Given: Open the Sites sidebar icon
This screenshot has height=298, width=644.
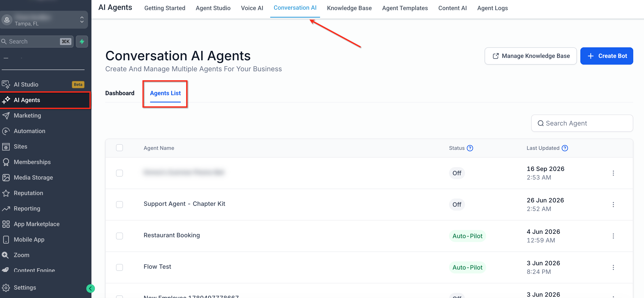Looking at the screenshot, I should coord(6,146).
